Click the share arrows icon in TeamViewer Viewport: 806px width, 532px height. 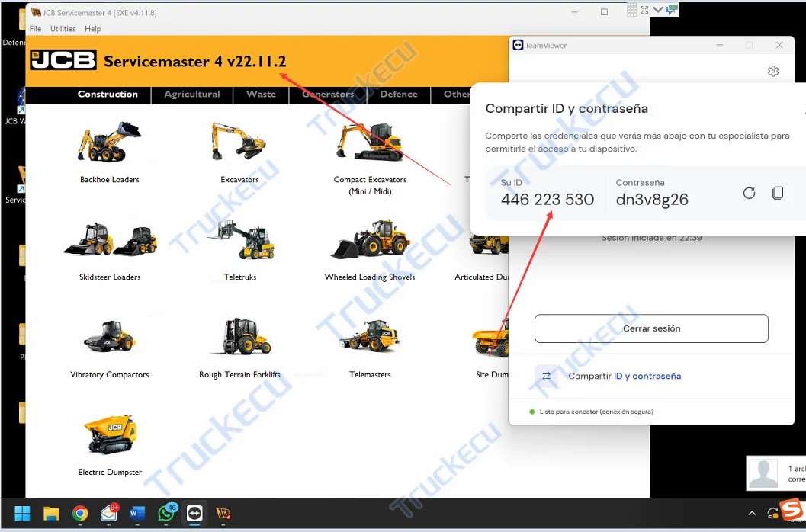click(546, 376)
